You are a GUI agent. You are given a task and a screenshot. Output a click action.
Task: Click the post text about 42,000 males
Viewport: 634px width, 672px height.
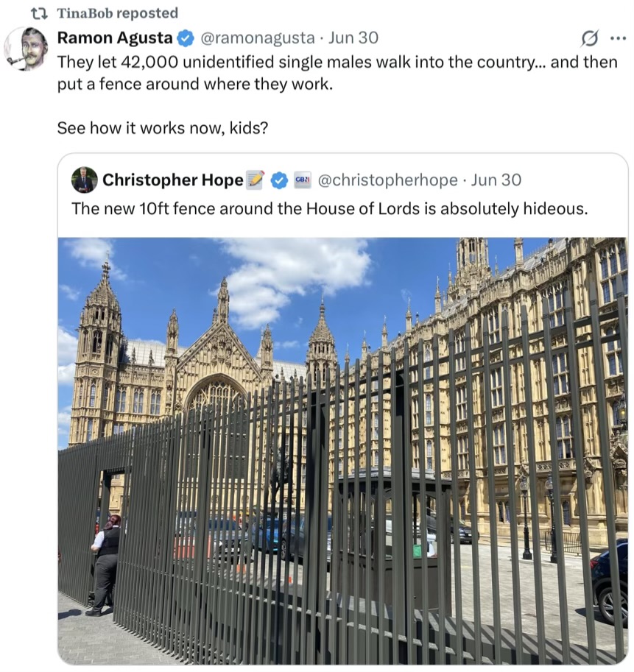[337, 74]
